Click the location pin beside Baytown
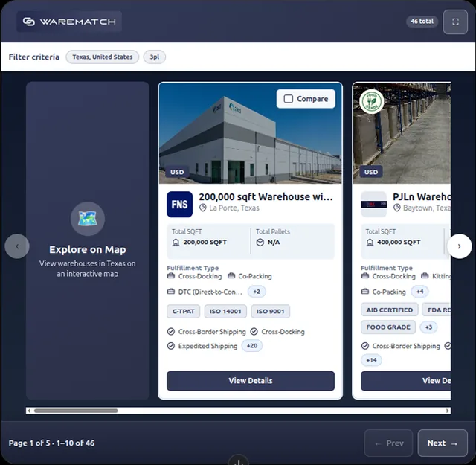This screenshot has width=476, height=465. (x=396, y=208)
